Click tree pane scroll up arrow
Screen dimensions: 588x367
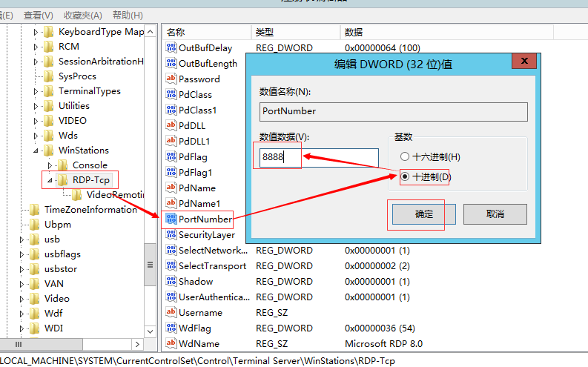click(x=150, y=32)
